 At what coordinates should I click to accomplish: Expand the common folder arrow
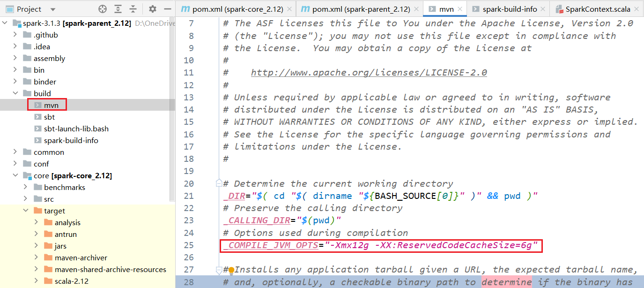click(x=15, y=152)
